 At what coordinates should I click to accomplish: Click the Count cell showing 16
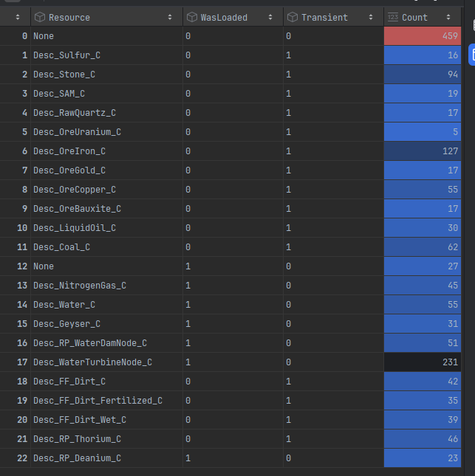pyautogui.click(x=423, y=55)
